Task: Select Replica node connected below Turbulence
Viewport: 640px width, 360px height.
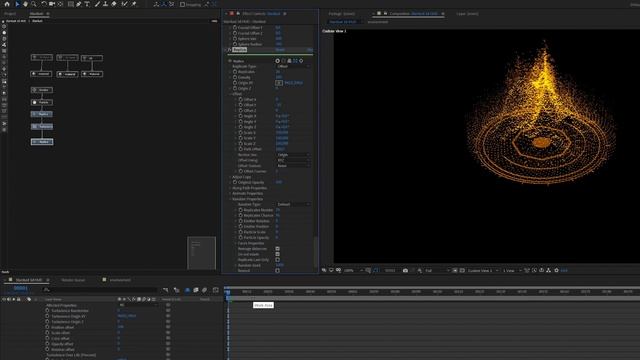Action: (42, 142)
